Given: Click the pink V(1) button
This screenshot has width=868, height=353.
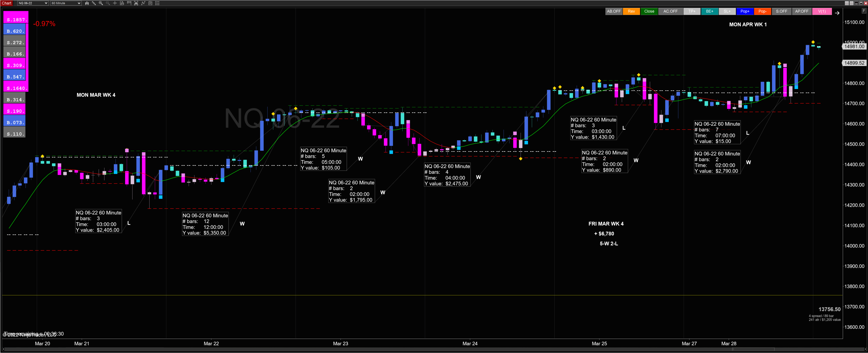Looking at the screenshot, I should pos(822,11).
